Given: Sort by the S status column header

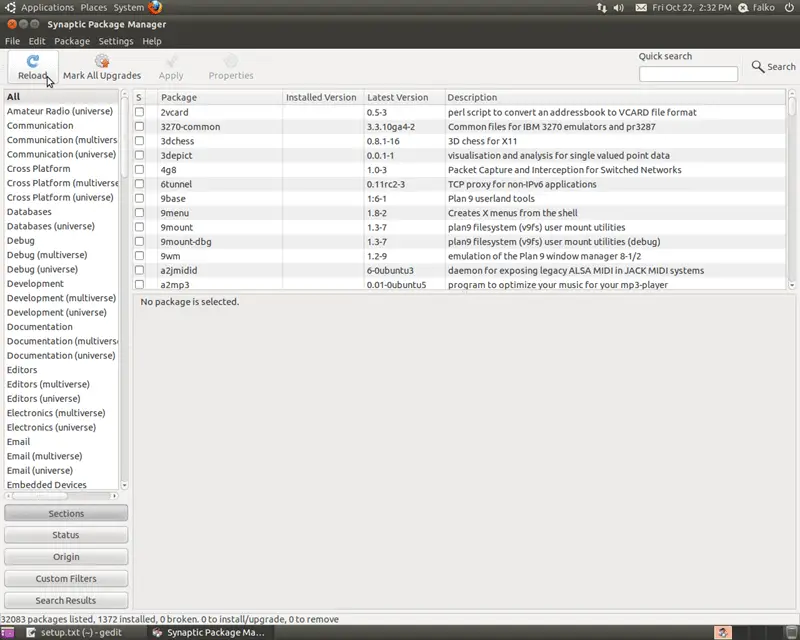Looking at the screenshot, I should tap(139, 97).
